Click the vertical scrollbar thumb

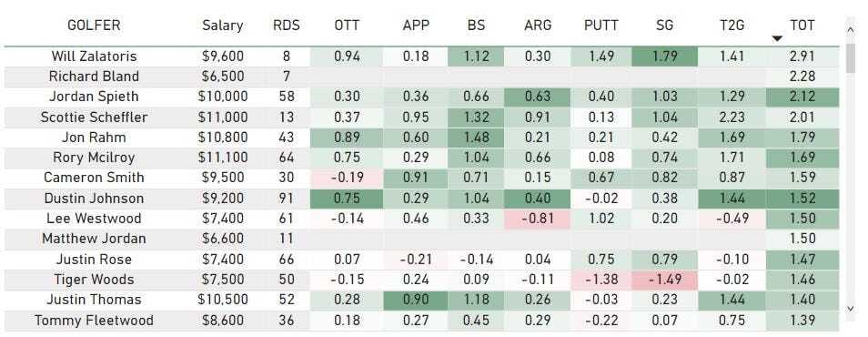tap(851, 57)
